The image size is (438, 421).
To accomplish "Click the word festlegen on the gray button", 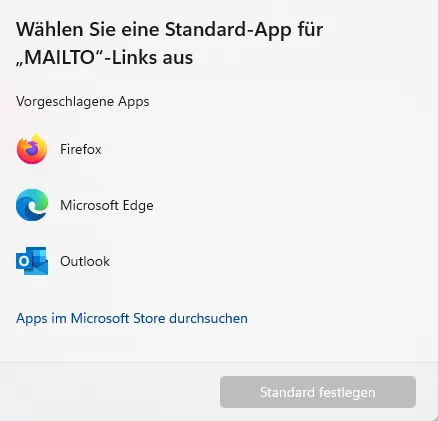I will click(346, 392).
